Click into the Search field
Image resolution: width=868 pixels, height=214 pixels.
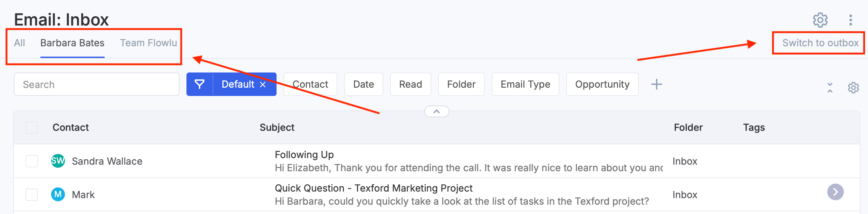click(97, 84)
